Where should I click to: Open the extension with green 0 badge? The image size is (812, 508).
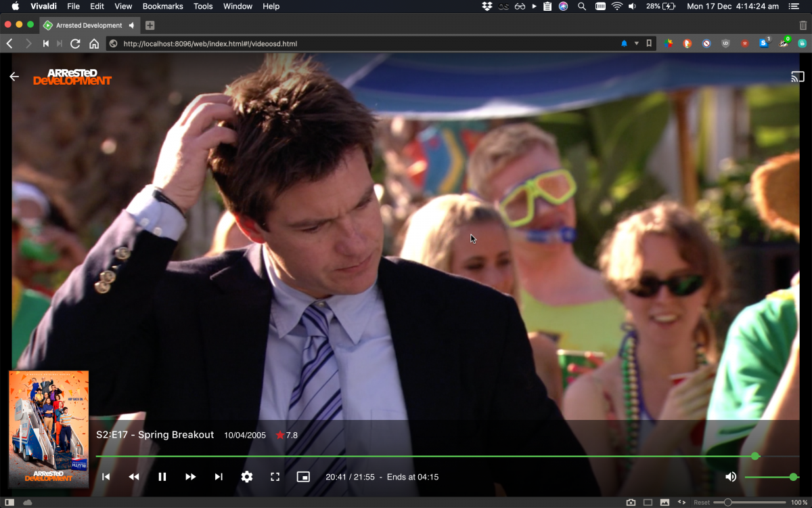(x=784, y=43)
